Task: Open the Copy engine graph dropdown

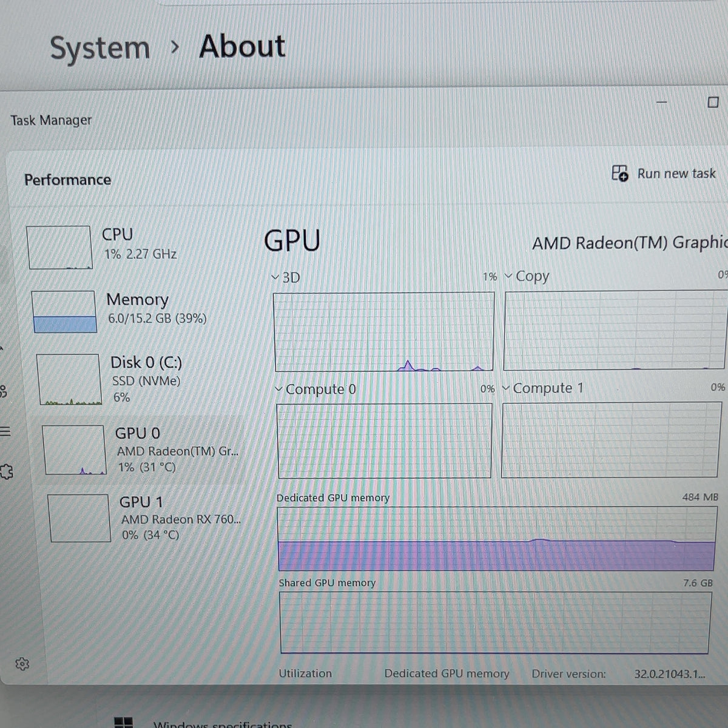Action: point(508,277)
